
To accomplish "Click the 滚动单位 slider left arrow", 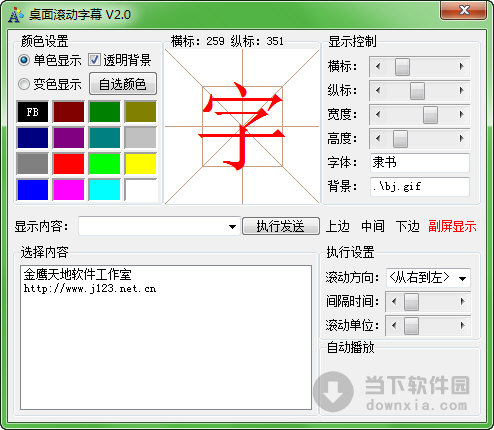I will (394, 326).
